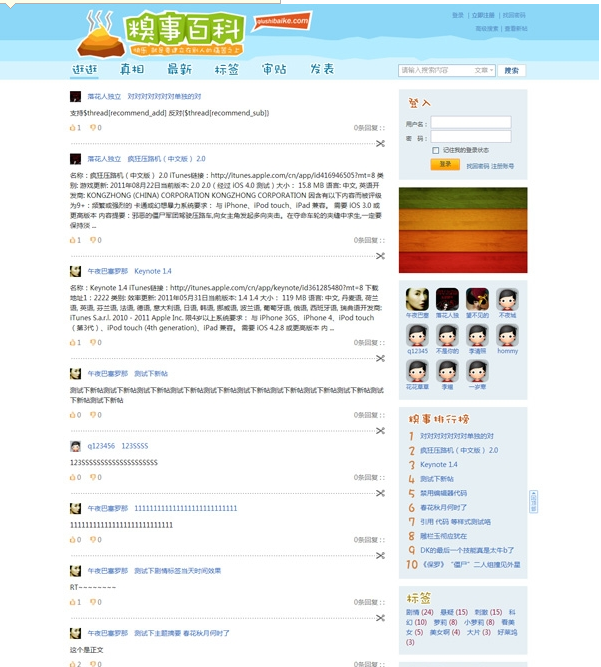Switch to the 真相 nav tab
This screenshot has width=601, height=667.
tap(132, 69)
